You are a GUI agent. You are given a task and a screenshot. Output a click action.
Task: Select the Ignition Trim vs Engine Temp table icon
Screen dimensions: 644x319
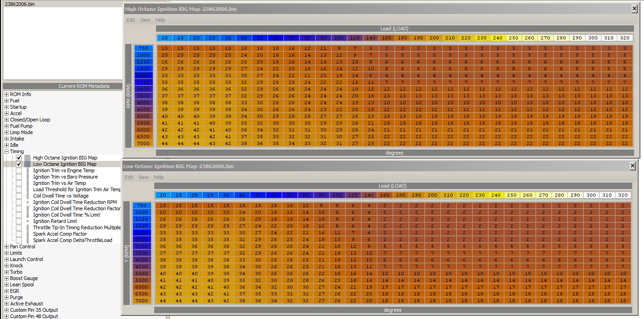(28, 170)
